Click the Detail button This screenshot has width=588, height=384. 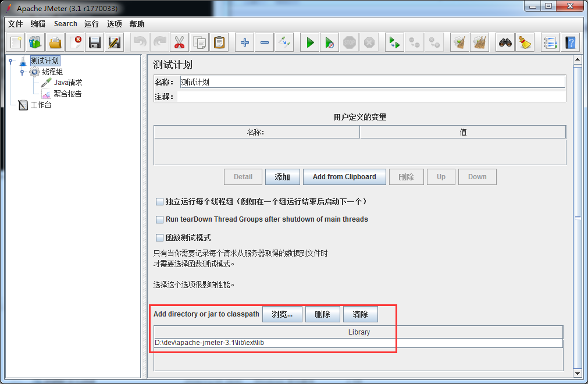(x=243, y=177)
